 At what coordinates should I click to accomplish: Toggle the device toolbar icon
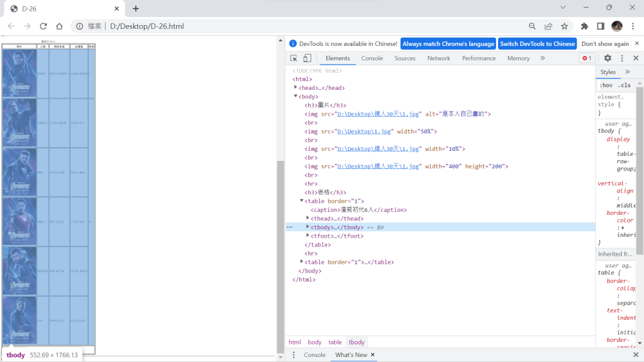pos(307,58)
